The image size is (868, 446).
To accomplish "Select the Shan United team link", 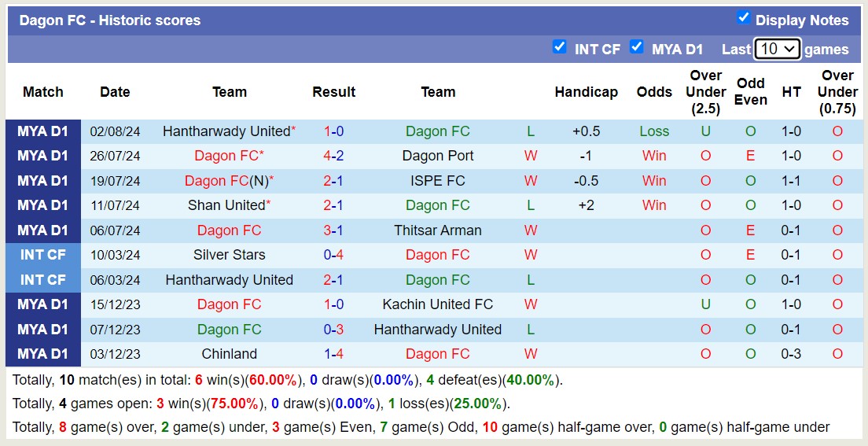I will click(226, 205).
